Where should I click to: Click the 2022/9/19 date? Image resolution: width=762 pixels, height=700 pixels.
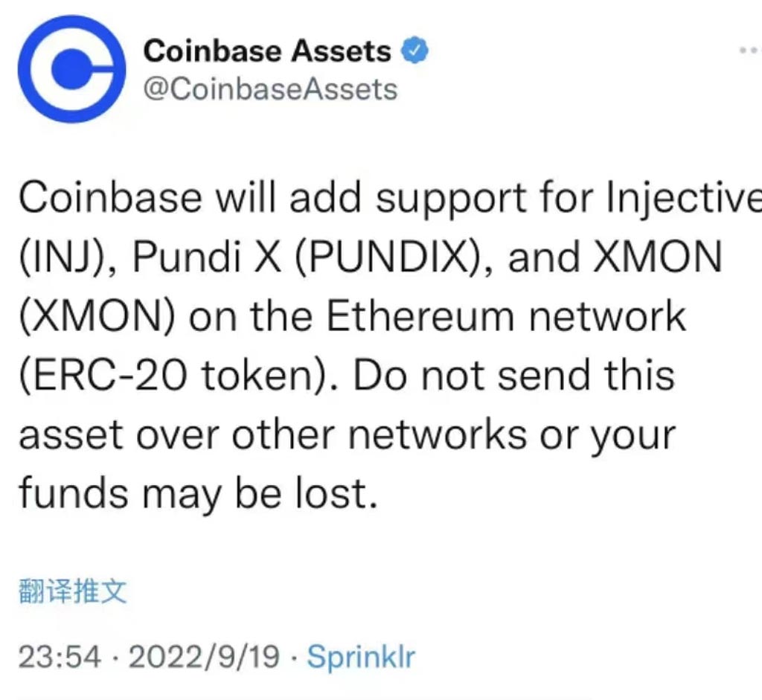point(204,657)
